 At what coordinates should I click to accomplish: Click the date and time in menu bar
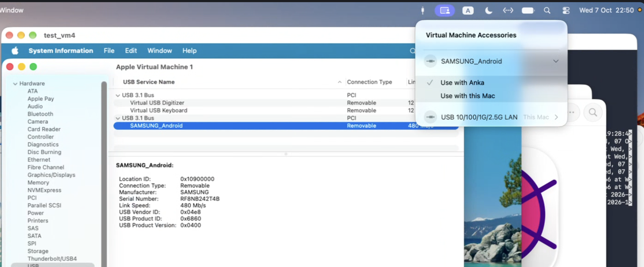(606, 10)
